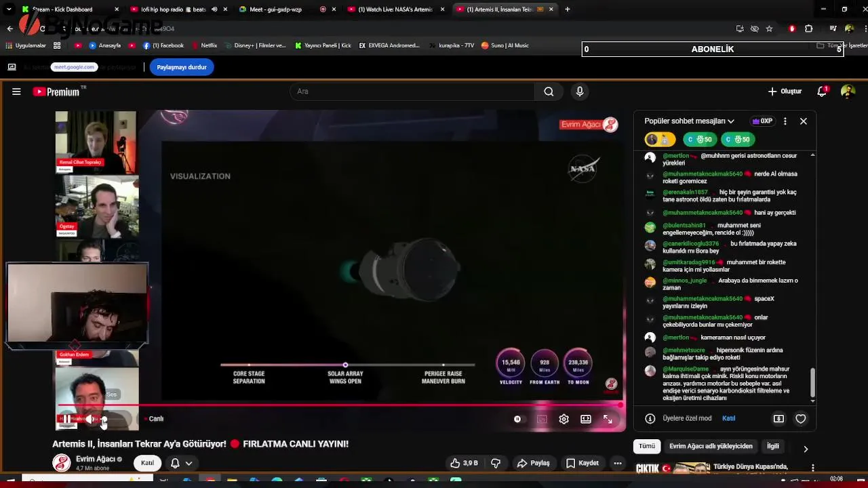Open the Netflix bookmark

(x=204, y=45)
